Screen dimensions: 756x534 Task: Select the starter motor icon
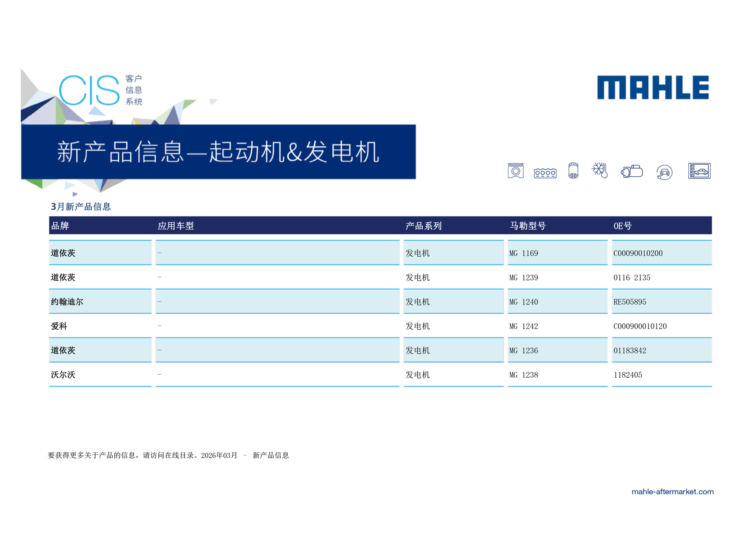pyautogui.click(x=632, y=171)
